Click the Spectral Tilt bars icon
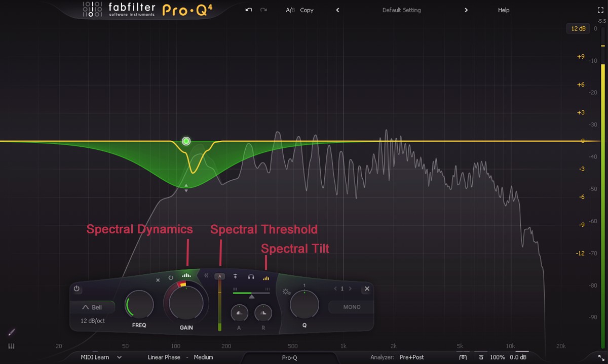 (x=266, y=278)
